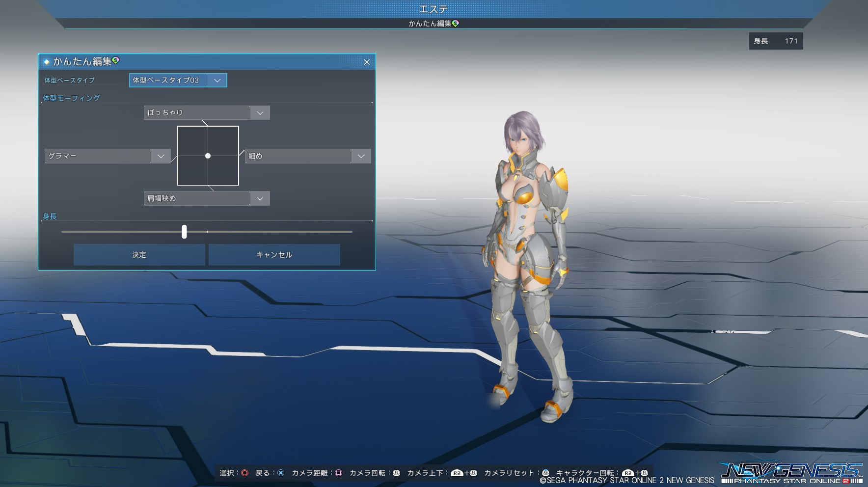
Task: Click the 身長 height slider handle
Action: [184, 232]
